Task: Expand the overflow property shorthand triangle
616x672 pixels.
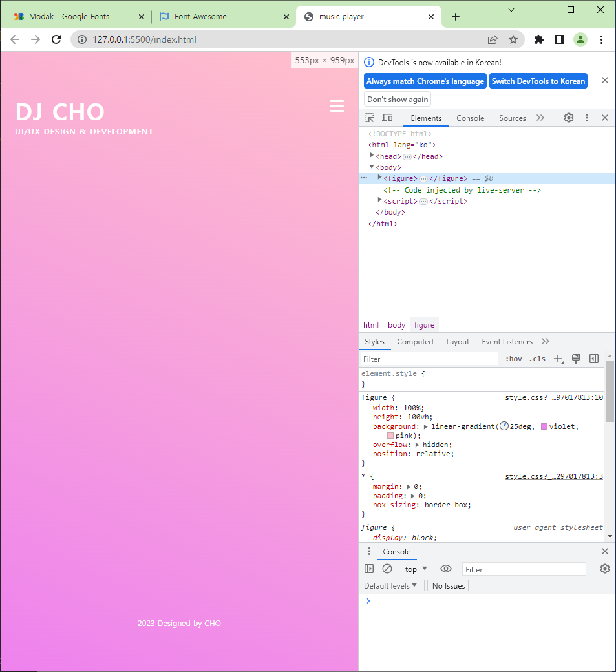Action: 417,445
